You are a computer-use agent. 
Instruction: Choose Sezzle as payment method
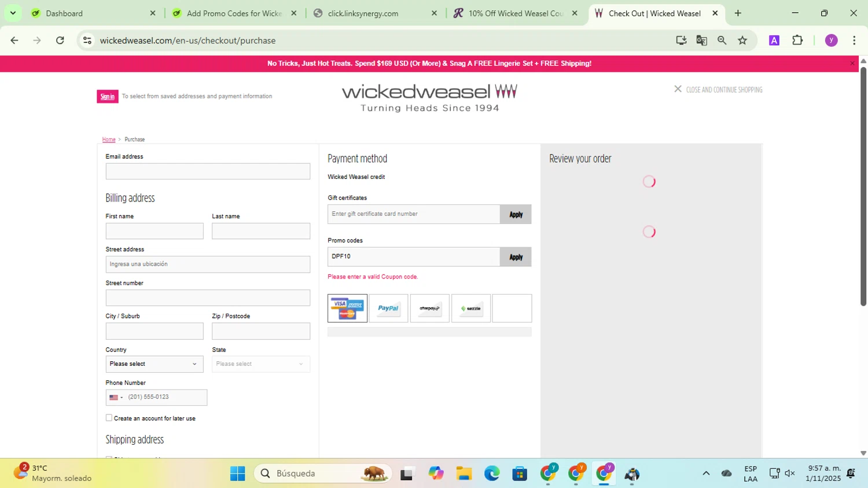(x=470, y=308)
